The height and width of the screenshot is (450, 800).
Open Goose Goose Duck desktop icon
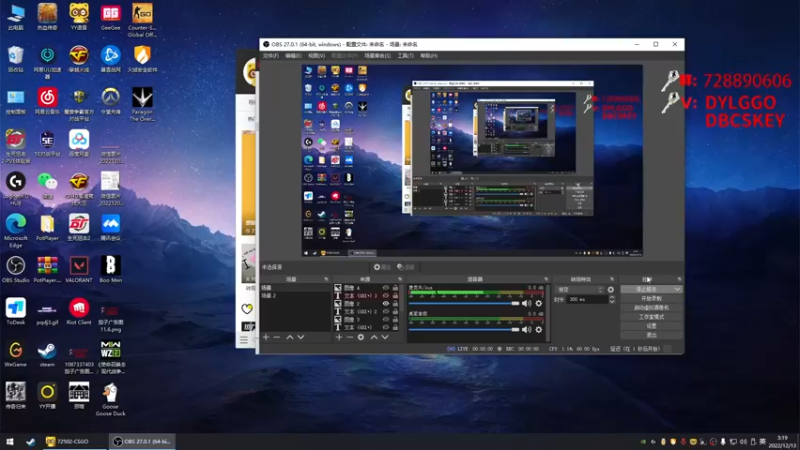click(x=110, y=399)
